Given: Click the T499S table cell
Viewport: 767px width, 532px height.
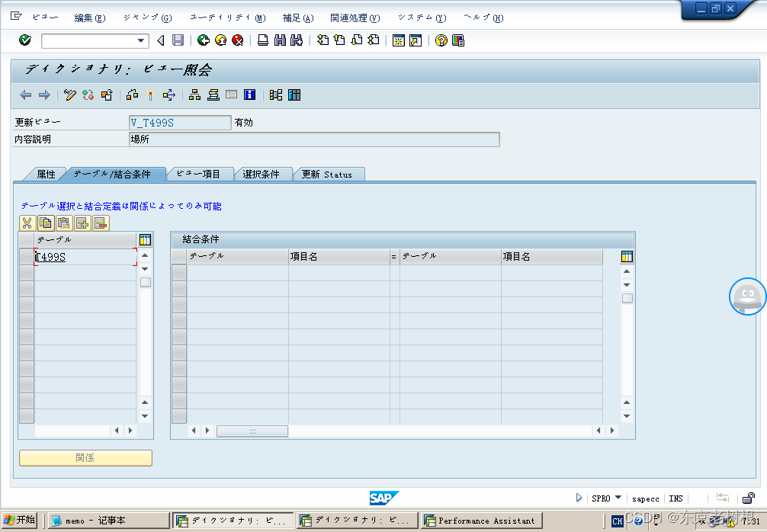Looking at the screenshot, I should [85, 257].
